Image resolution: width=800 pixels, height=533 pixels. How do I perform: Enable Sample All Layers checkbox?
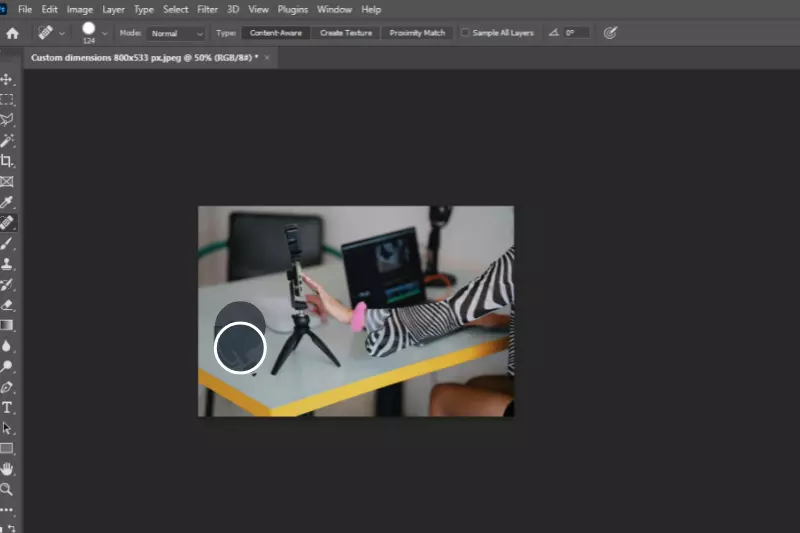pyautogui.click(x=465, y=33)
